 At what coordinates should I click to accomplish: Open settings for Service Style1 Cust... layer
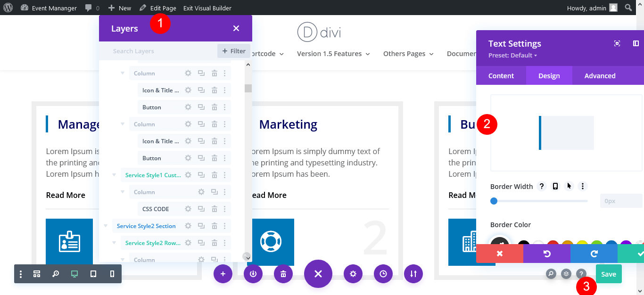tap(188, 175)
